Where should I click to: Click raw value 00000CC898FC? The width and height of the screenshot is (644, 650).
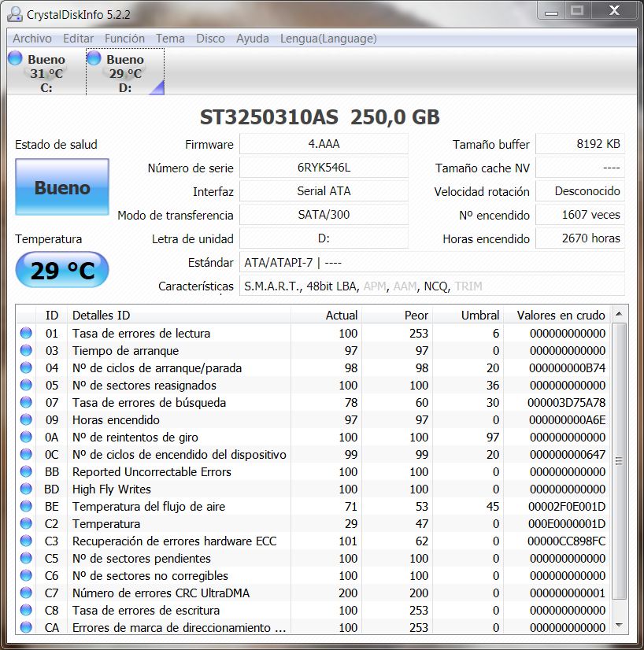tap(567, 541)
